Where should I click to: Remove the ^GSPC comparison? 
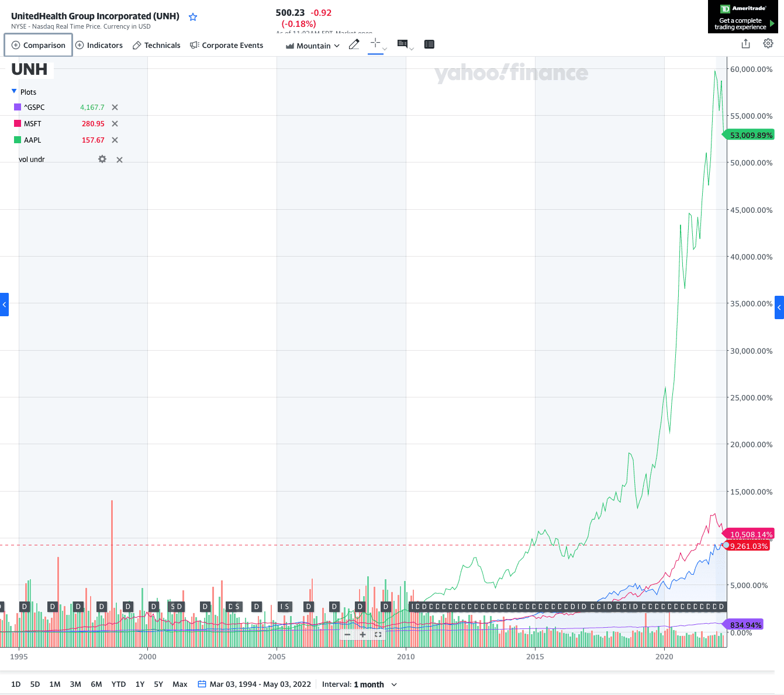115,107
